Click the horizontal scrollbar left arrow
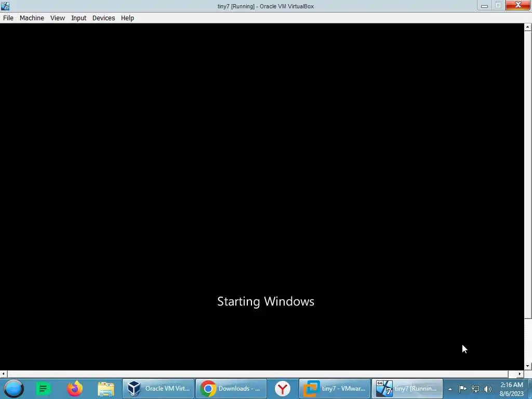 (x=4, y=374)
